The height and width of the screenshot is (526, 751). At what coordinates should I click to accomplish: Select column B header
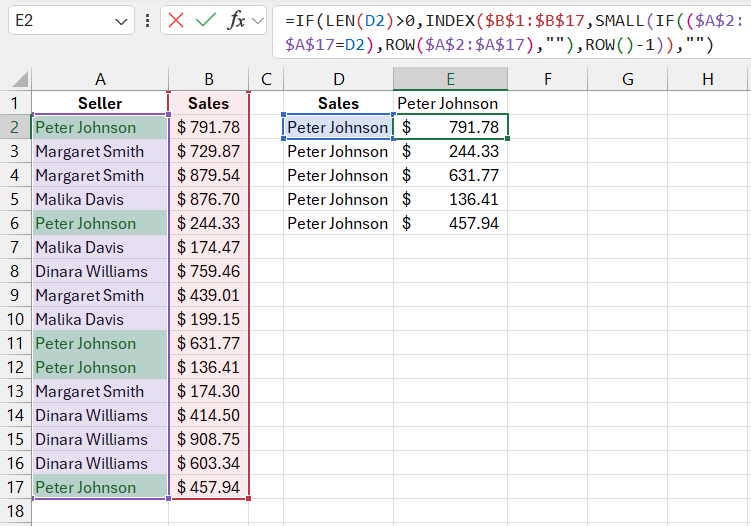coord(209,79)
